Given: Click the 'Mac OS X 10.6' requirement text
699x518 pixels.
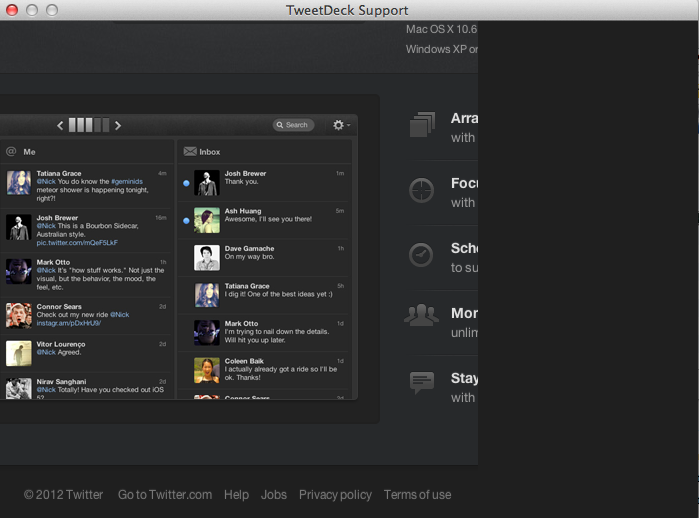Looking at the screenshot, I should click(441, 29).
